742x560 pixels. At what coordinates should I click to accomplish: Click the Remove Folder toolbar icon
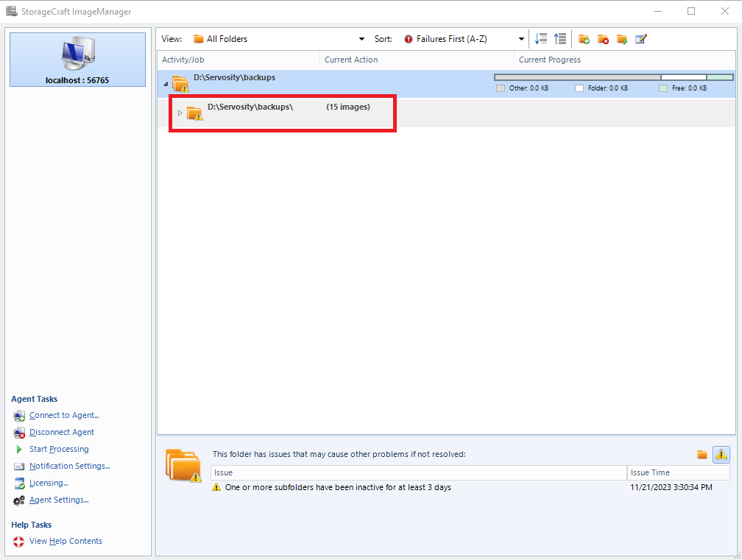[603, 38]
